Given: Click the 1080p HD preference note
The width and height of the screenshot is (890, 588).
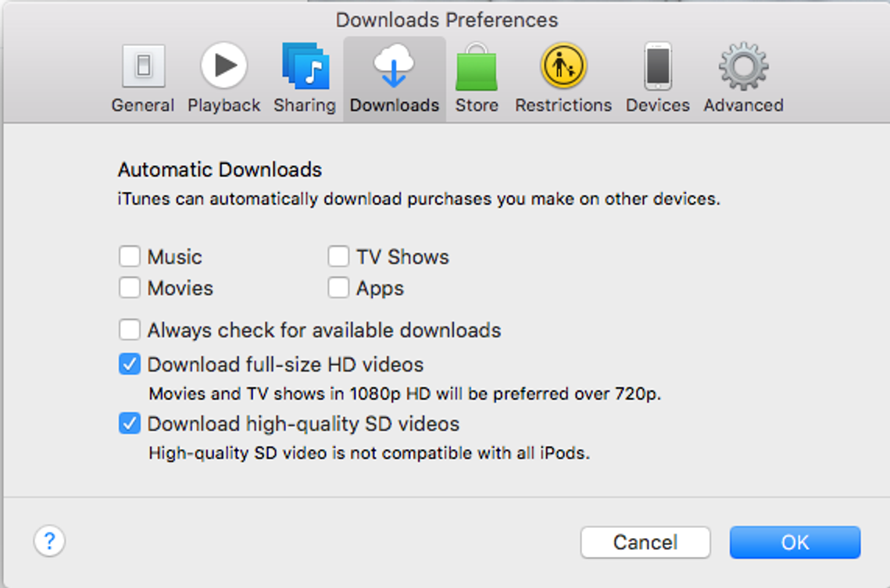Looking at the screenshot, I should pyautogui.click(x=405, y=394).
